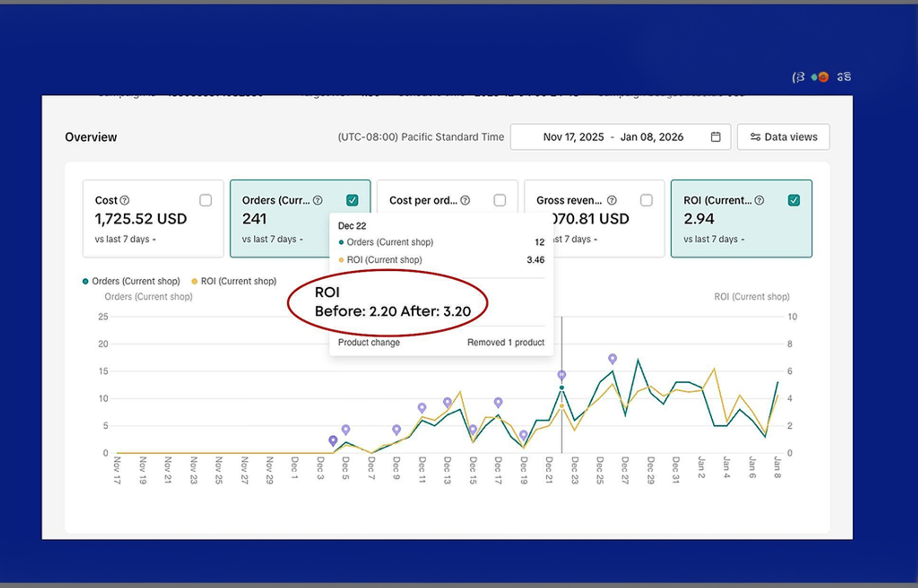Check the Cost per order checkbox
The width and height of the screenshot is (918, 588).
[x=499, y=200]
